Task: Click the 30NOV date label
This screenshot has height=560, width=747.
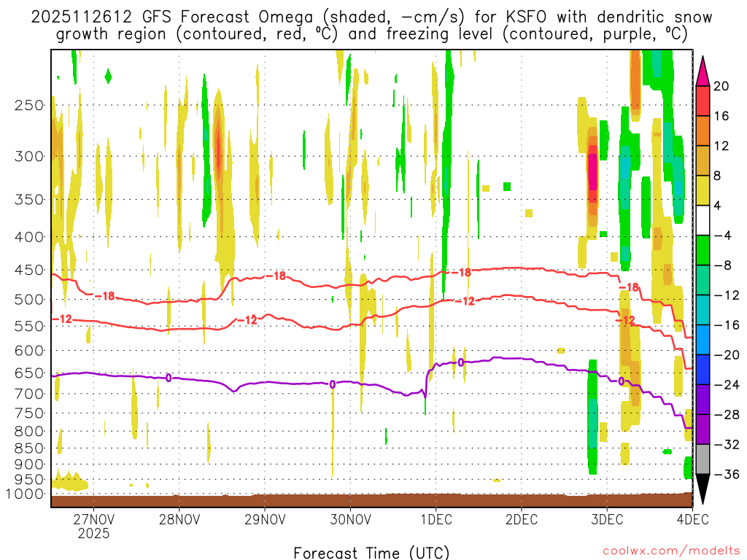Action: tap(350, 519)
